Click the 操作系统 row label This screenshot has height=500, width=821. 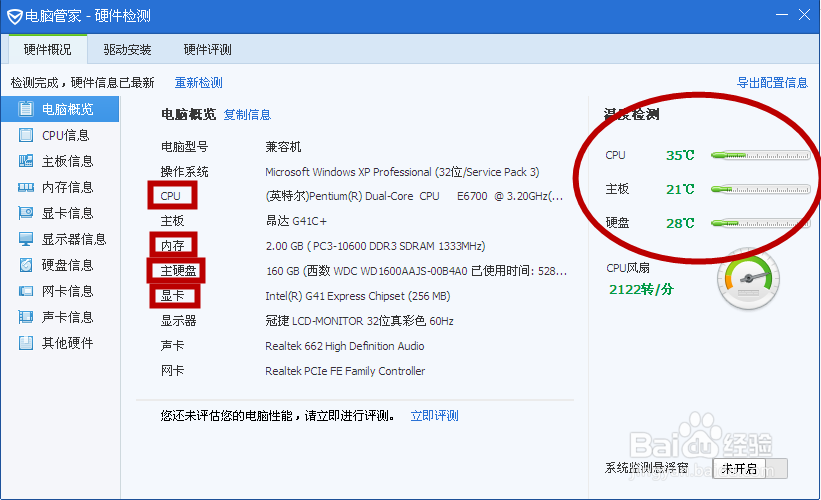(184, 172)
